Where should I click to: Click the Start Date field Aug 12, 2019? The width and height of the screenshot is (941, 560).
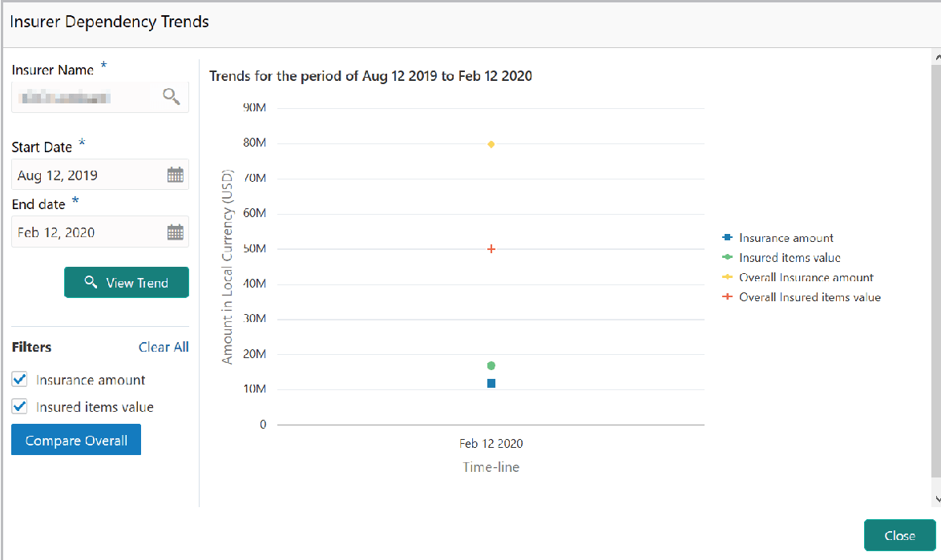point(99,175)
